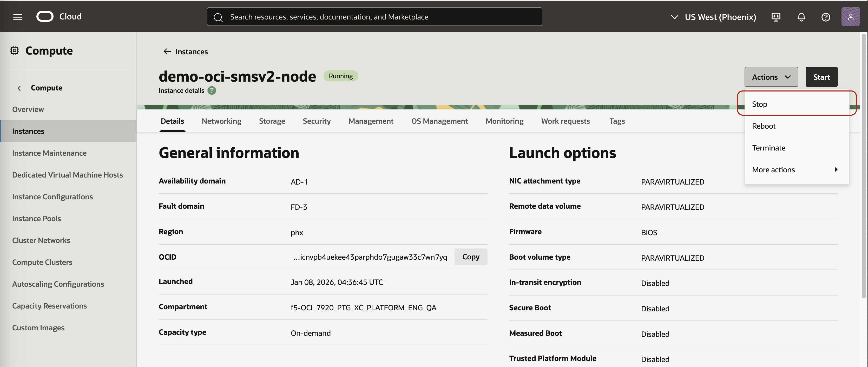Open Cloud Shell console icon
Screen dimensions: 868x367
776,17
